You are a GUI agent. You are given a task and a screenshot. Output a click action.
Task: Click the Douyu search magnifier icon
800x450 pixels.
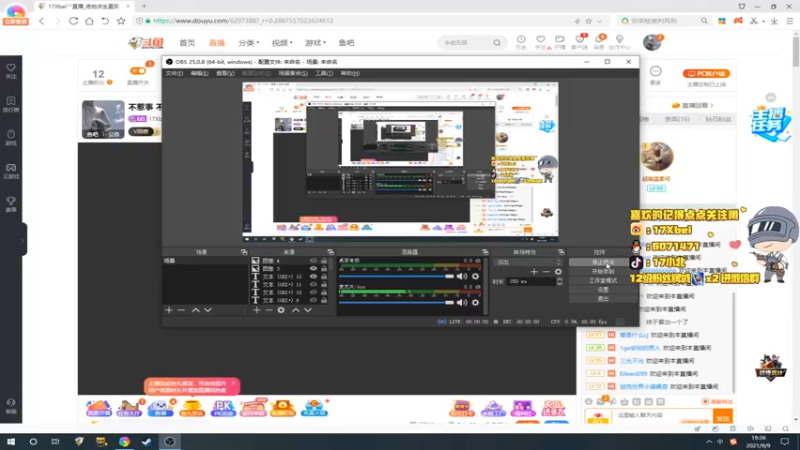[497, 43]
